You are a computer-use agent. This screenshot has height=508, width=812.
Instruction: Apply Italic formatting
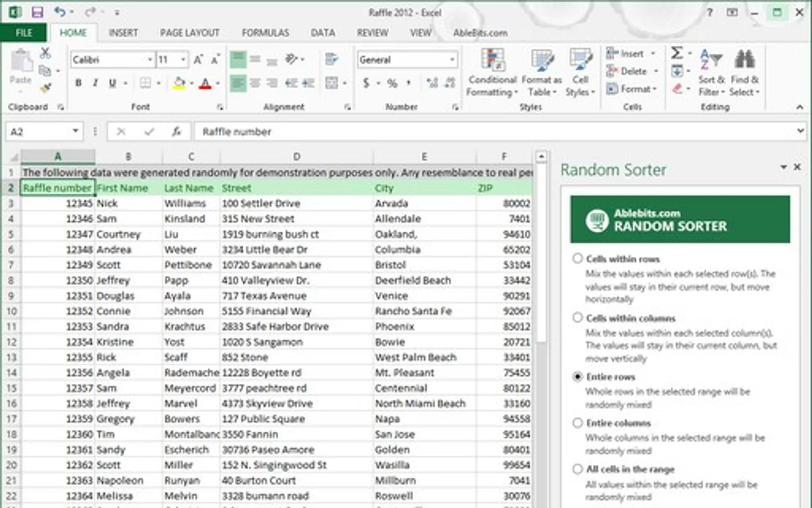click(x=95, y=83)
